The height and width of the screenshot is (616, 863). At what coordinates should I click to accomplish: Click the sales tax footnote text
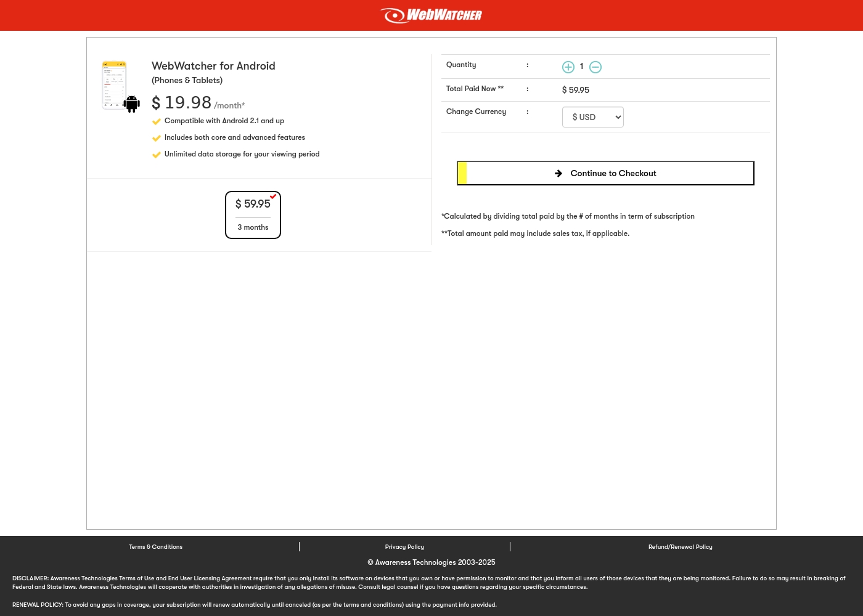click(535, 233)
